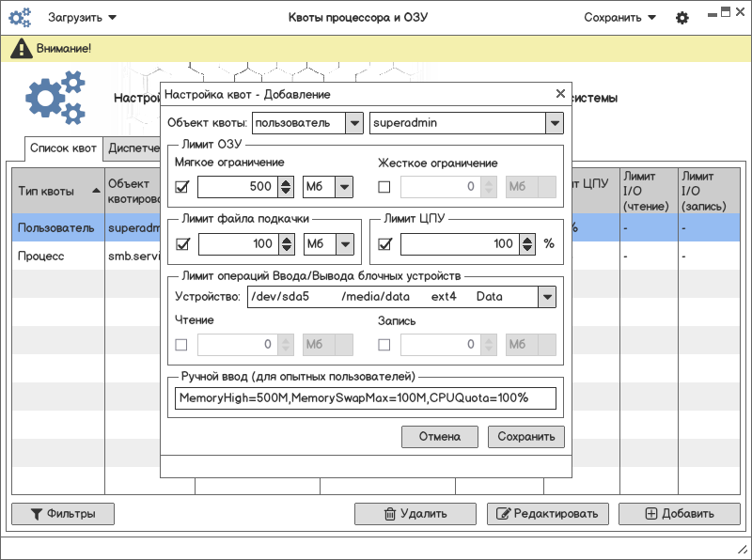Click the manual input text field

[366, 398]
